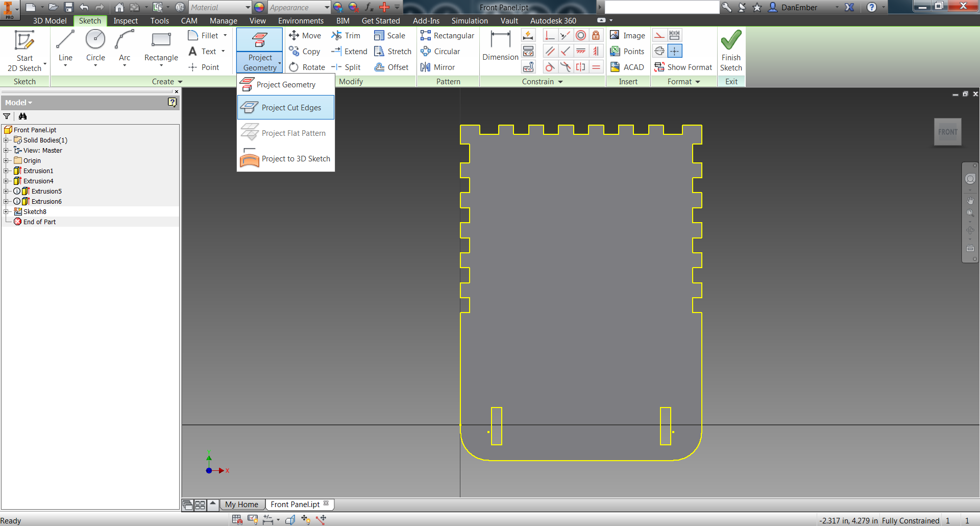Apply the parallel constraint icon
The image size is (980, 526).
pyautogui.click(x=550, y=51)
